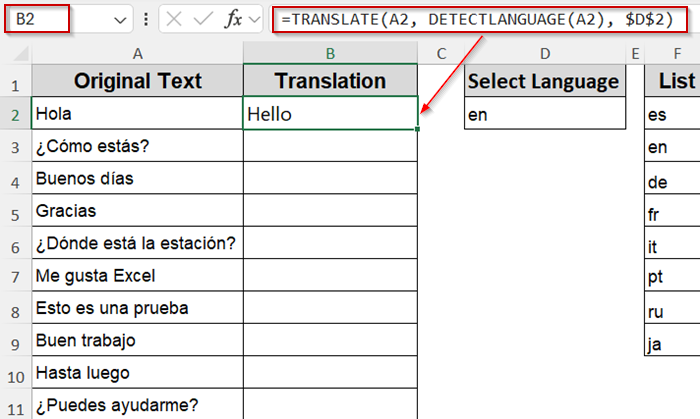Select the cell 'Gracias'
The height and width of the screenshot is (419, 700).
[x=138, y=211]
